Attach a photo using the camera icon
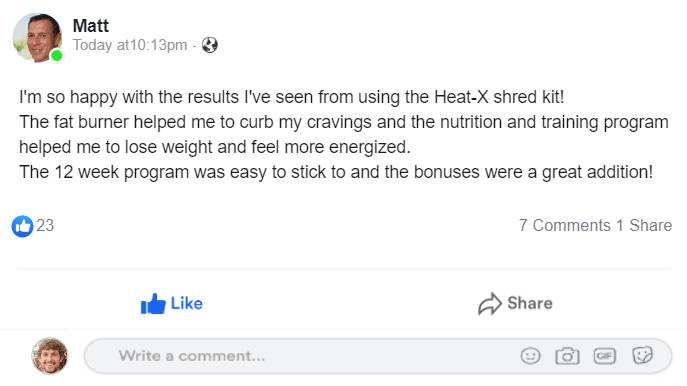Image resolution: width=687 pixels, height=386 pixels. pyautogui.click(x=567, y=356)
